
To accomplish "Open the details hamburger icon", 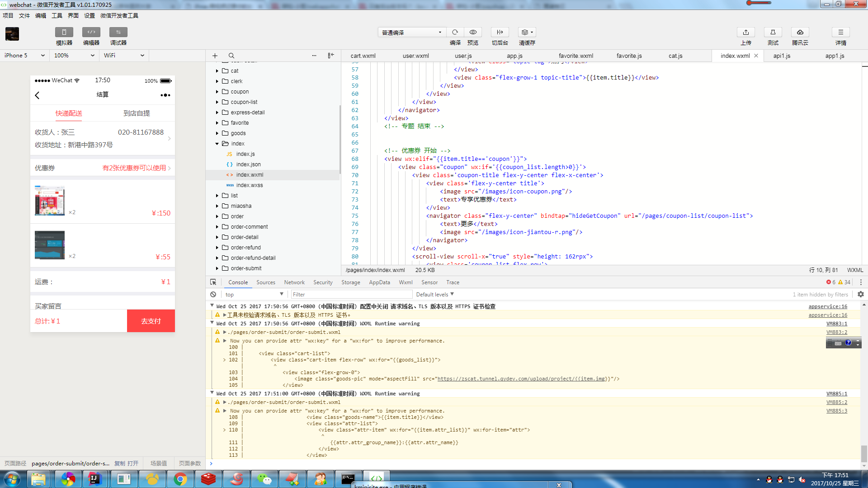I will [841, 32].
